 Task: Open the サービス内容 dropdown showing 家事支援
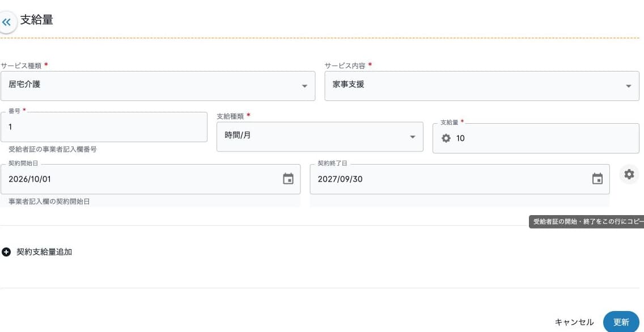click(x=482, y=86)
